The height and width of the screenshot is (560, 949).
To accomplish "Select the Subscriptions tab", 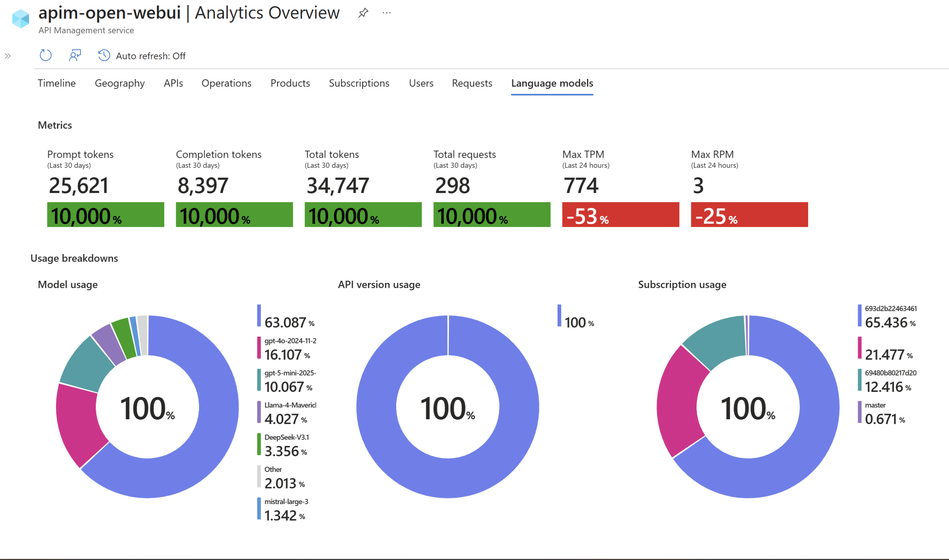I will click(359, 83).
